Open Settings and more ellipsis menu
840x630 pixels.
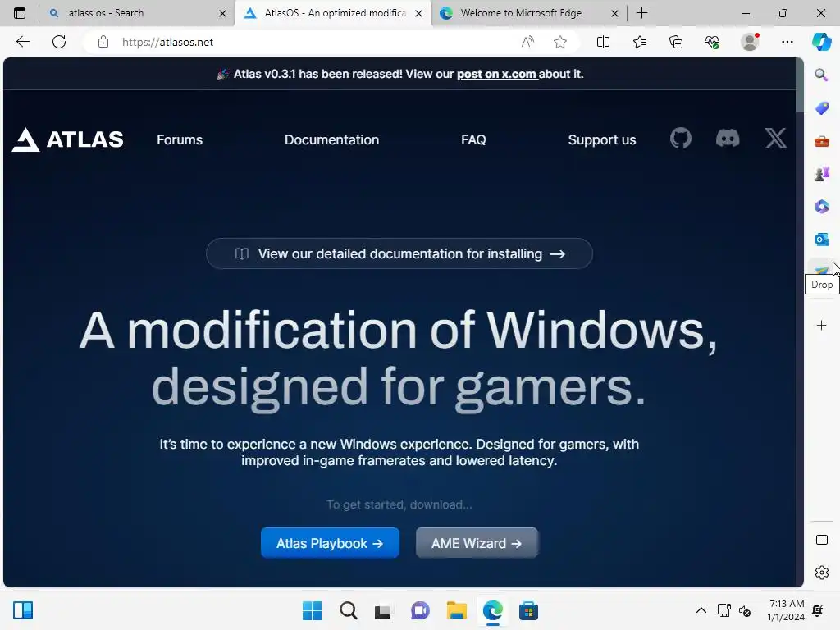click(787, 42)
